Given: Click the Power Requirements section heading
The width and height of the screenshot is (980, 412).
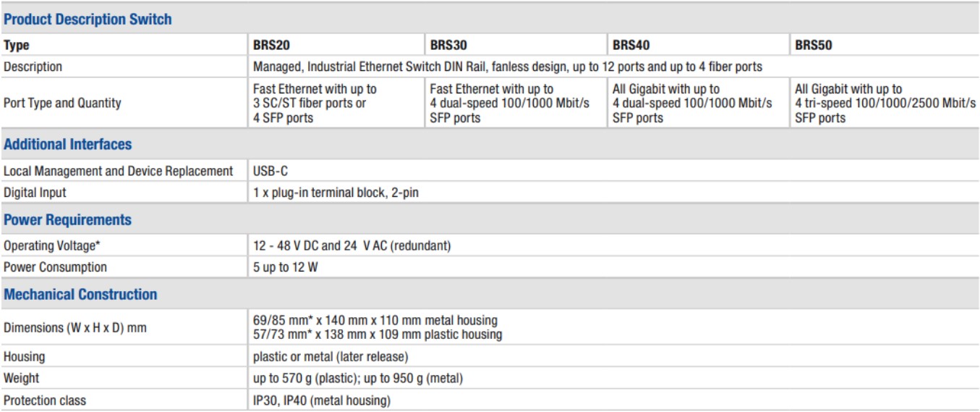Looking at the screenshot, I should [68, 220].
